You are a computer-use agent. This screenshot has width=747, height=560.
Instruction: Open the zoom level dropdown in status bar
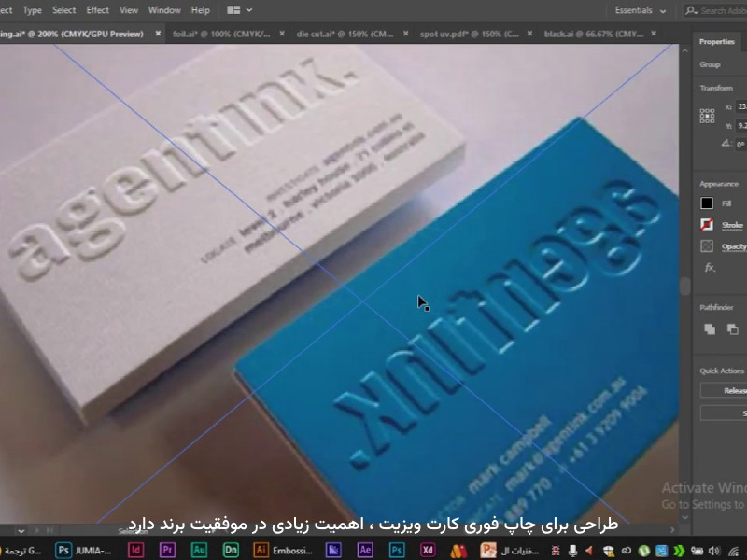click(x=21, y=530)
